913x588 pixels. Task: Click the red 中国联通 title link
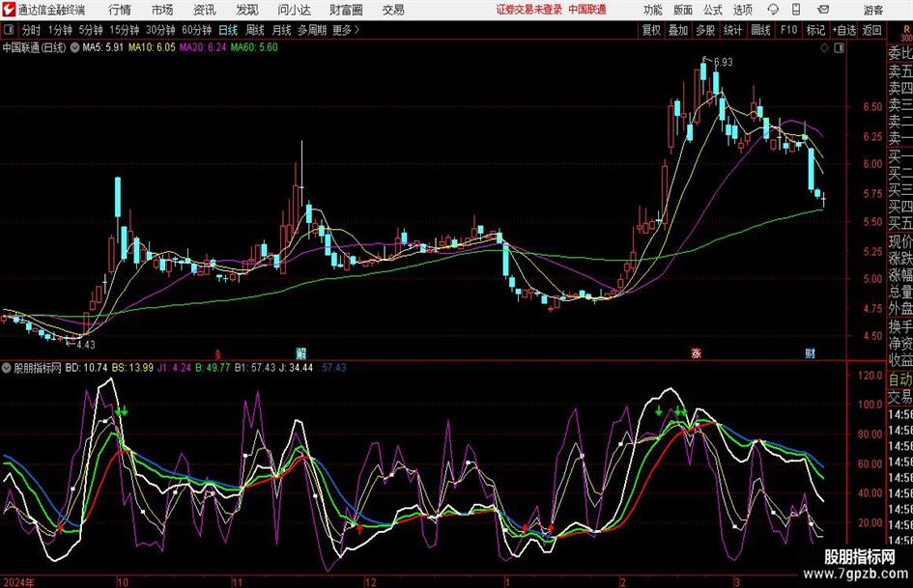pos(587,10)
